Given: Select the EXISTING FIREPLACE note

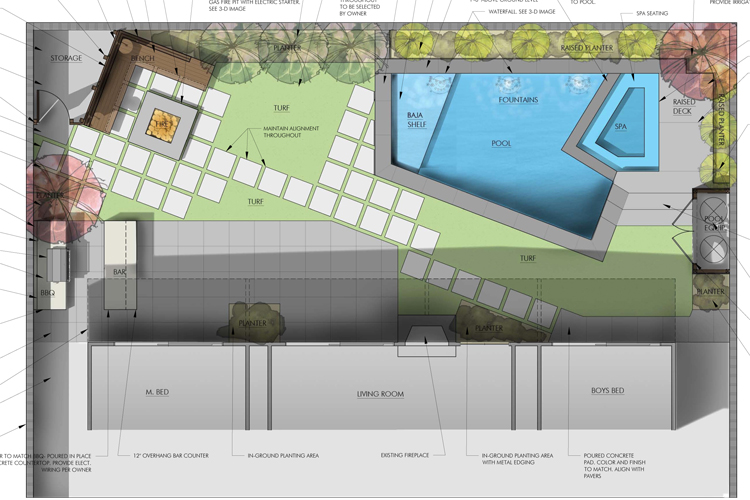Looking at the screenshot, I should coord(405,455).
